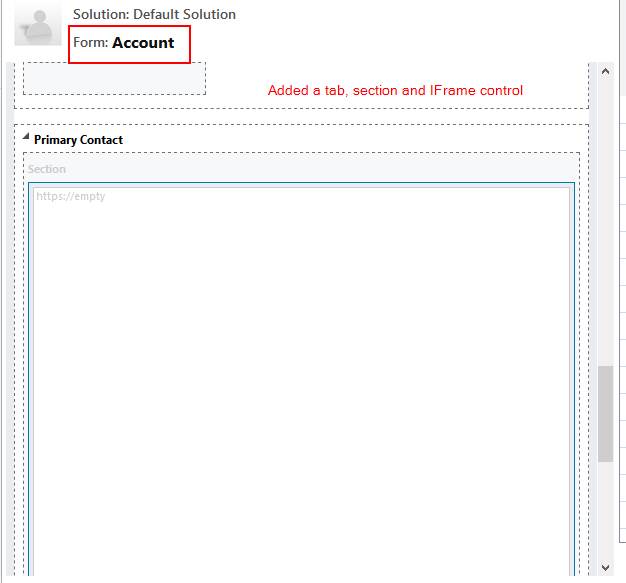Viewport: 626px width, 583px height.
Task: Click the 'Form:' label before Account
Action: (90, 43)
